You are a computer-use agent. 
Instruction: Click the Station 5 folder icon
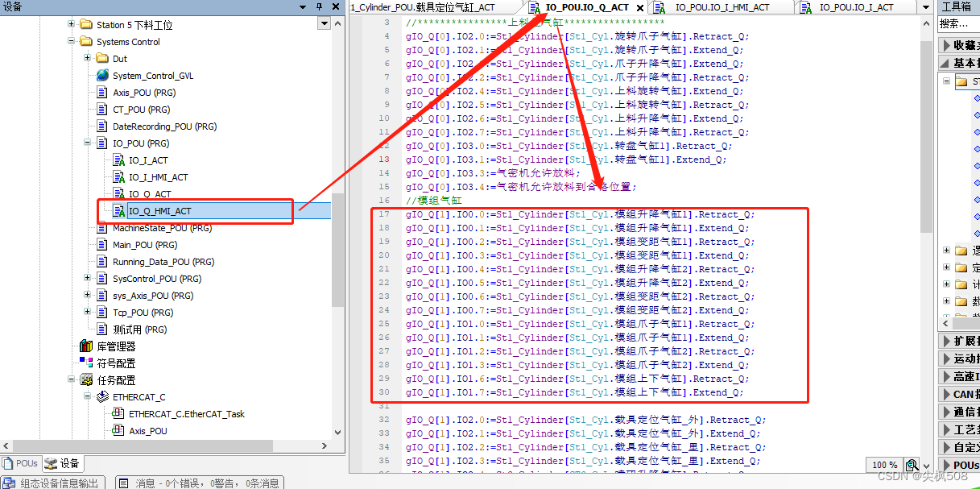[86, 24]
